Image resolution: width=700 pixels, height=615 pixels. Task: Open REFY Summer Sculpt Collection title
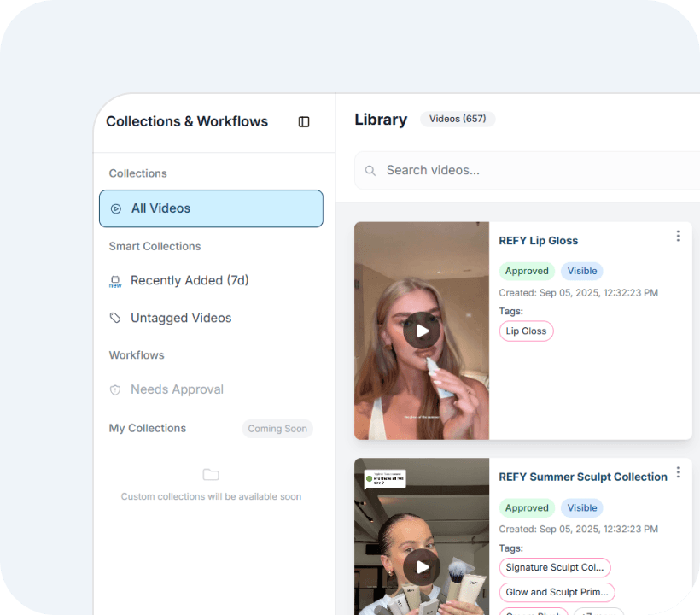[582, 477]
